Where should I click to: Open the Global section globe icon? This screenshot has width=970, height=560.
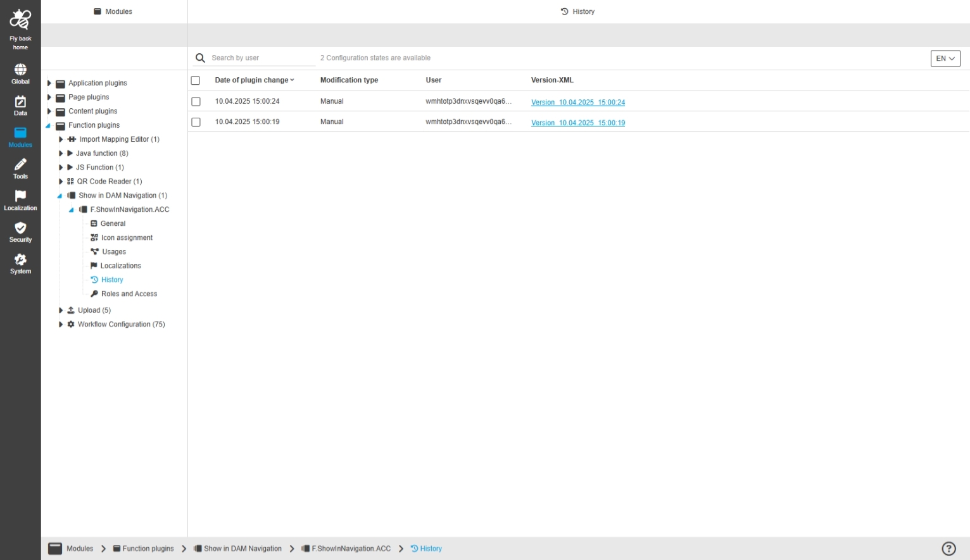(x=20, y=70)
